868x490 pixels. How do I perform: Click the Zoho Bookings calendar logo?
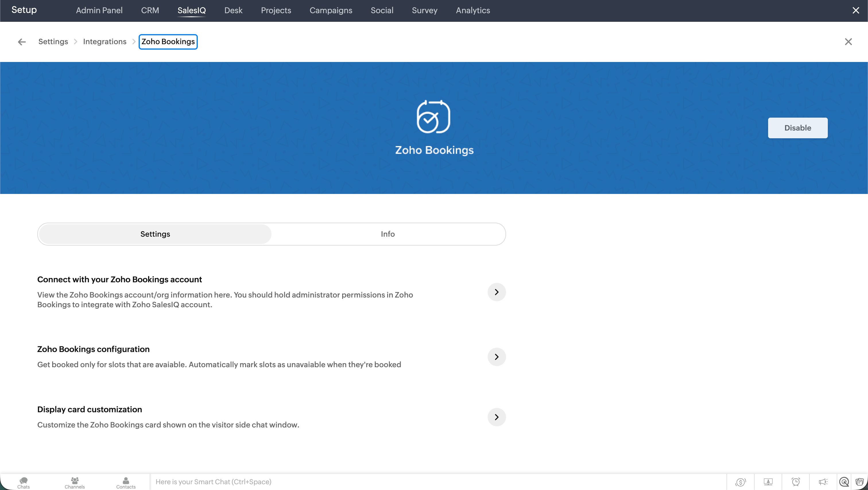click(434, 116)
